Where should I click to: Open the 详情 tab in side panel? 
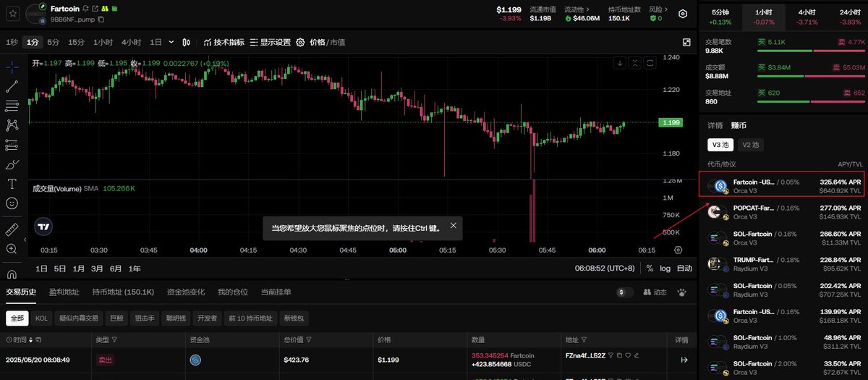715,125
